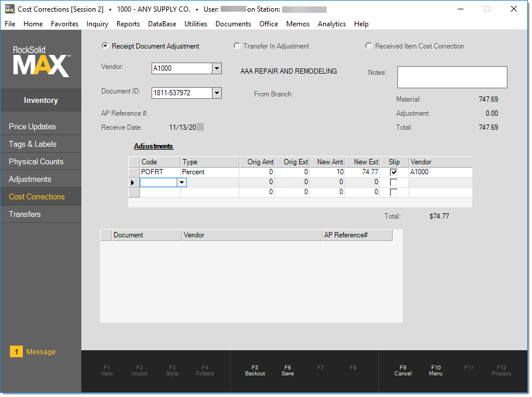Select Cost Corrections sidebar item
The width and height of the screenshot is (532, 397).
pyautogui.click(x=41, y=196)
